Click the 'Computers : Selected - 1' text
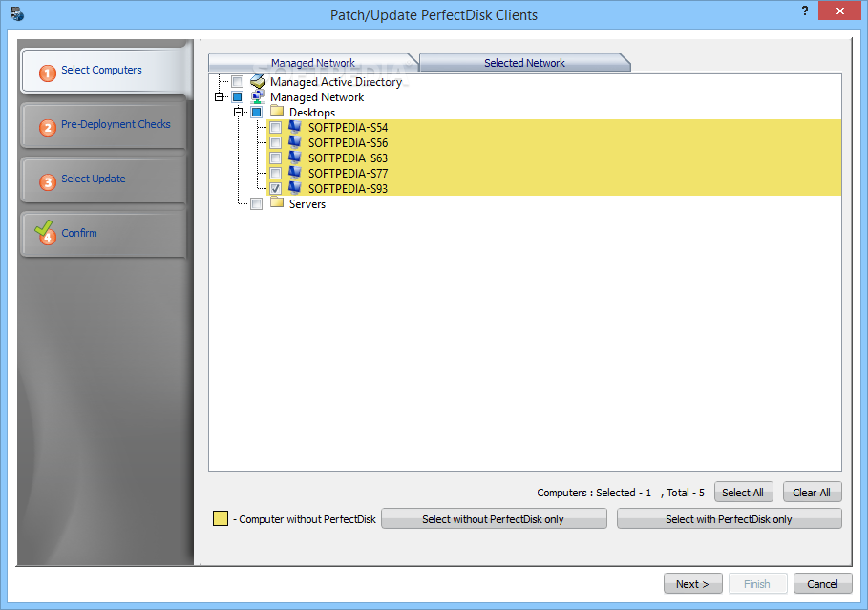The height and width of the screenshot is (610, 868). coord(594,493)
